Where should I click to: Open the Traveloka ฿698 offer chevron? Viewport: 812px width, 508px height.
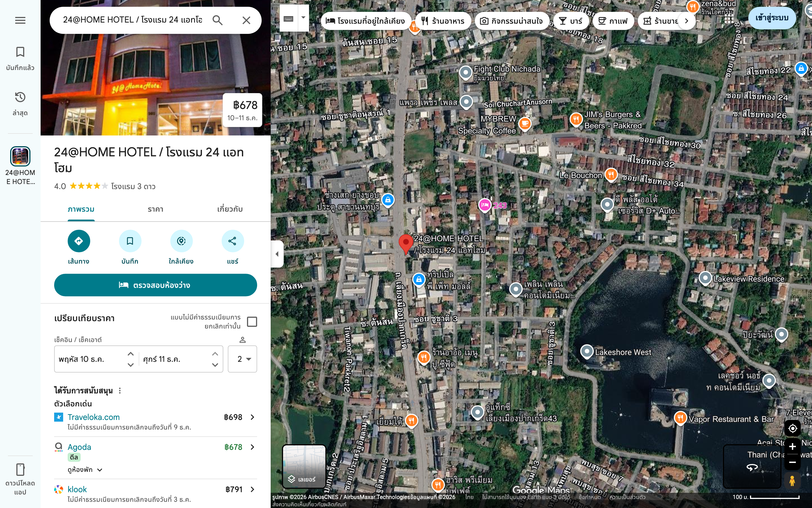pyautogui.click(x=252, y=417)
